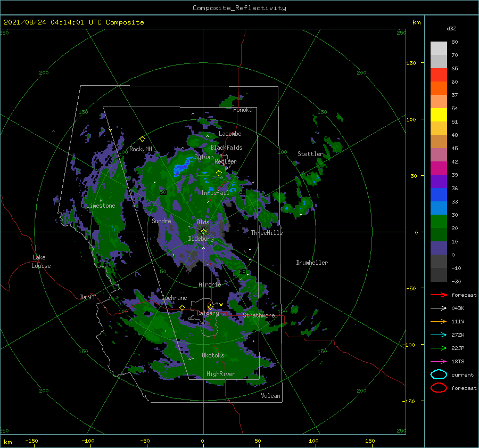Select the Sundre map label

tap(161, 221)
